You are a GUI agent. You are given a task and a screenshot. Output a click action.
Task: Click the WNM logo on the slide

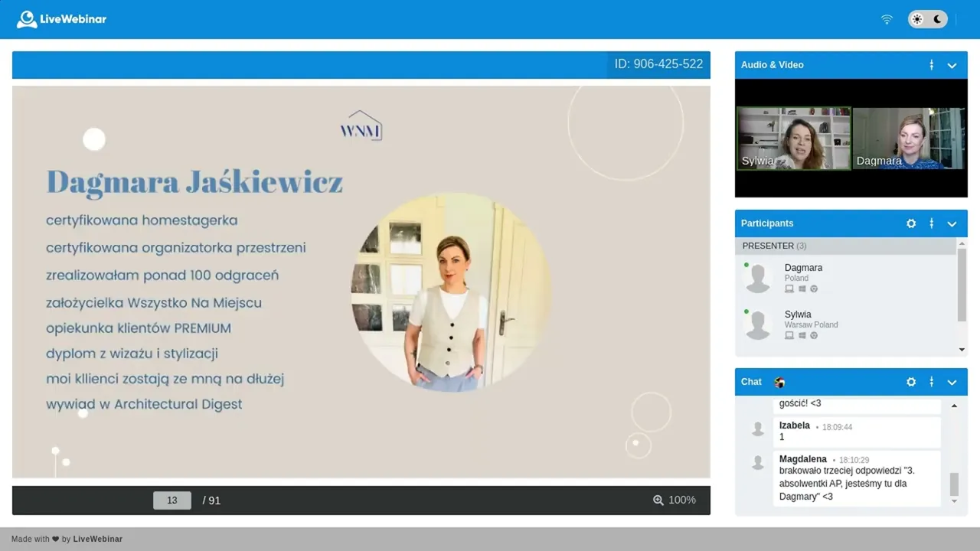pyautogui.click(x=361, y=126)
